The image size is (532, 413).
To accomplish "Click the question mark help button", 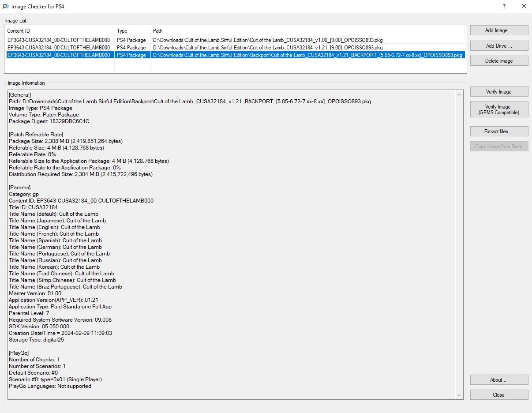I will point(504,7).
